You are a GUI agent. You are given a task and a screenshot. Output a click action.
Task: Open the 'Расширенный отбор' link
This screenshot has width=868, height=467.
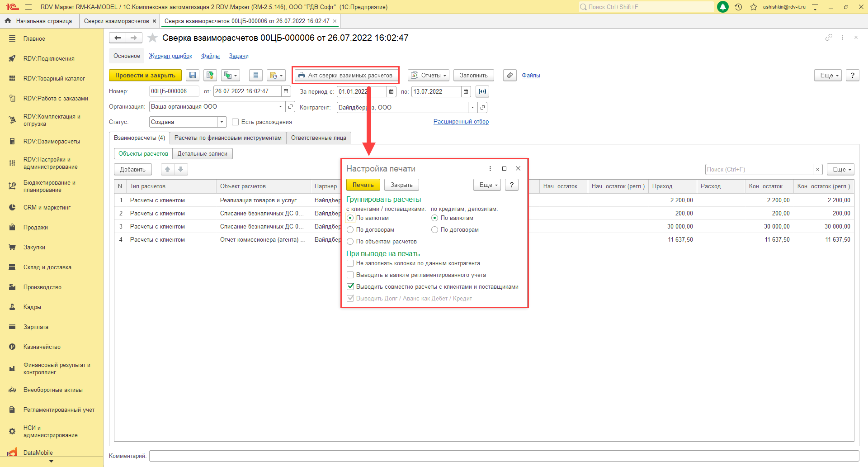tap(461, 122)
